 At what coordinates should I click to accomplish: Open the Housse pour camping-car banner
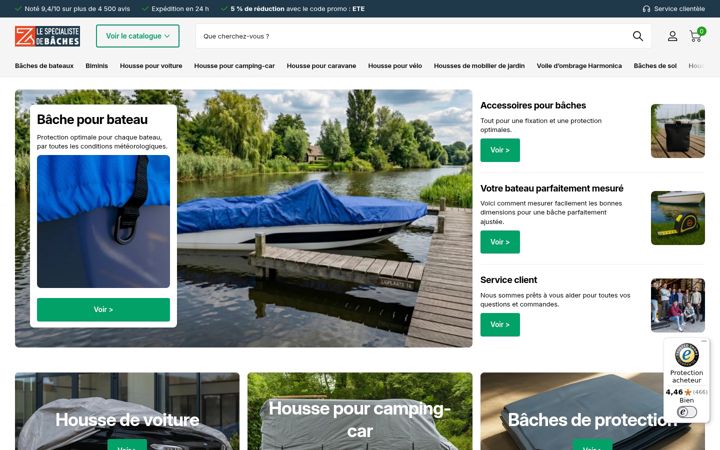(x=360, y=411)
